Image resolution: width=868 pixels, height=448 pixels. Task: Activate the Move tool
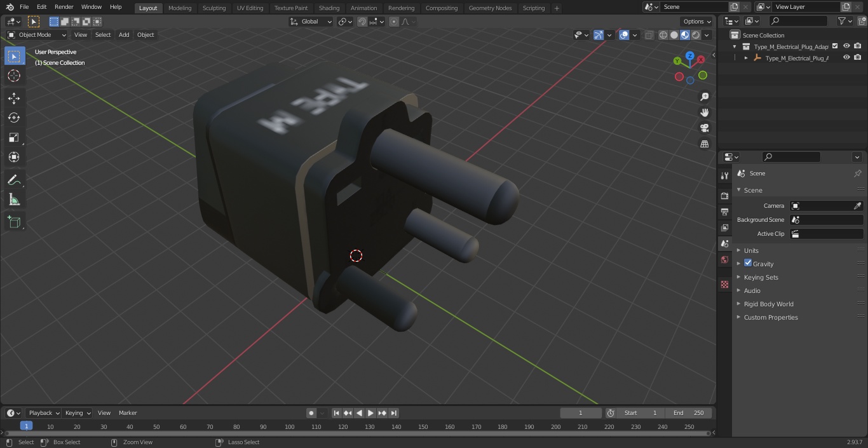pos(14,98)
